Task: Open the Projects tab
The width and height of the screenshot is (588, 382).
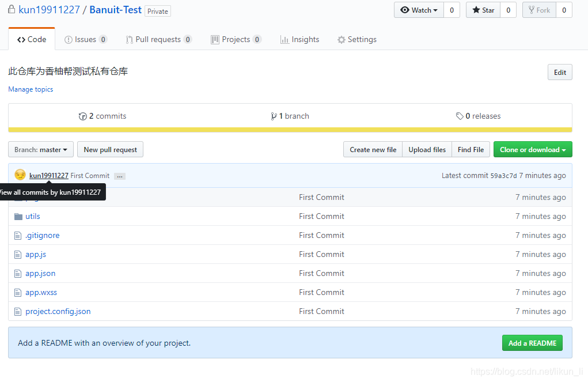Action: (236, 39)
